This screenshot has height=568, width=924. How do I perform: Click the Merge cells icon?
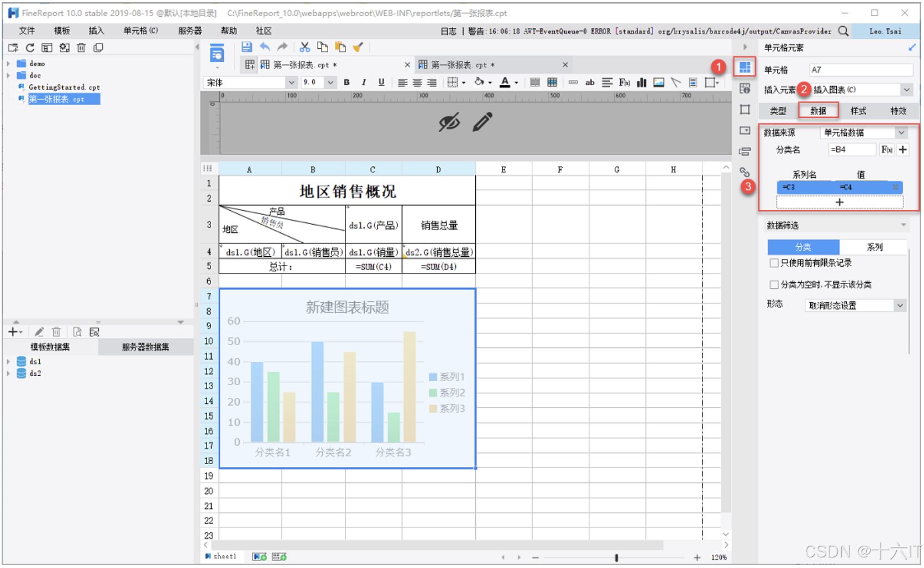click(x=535, y=82)
